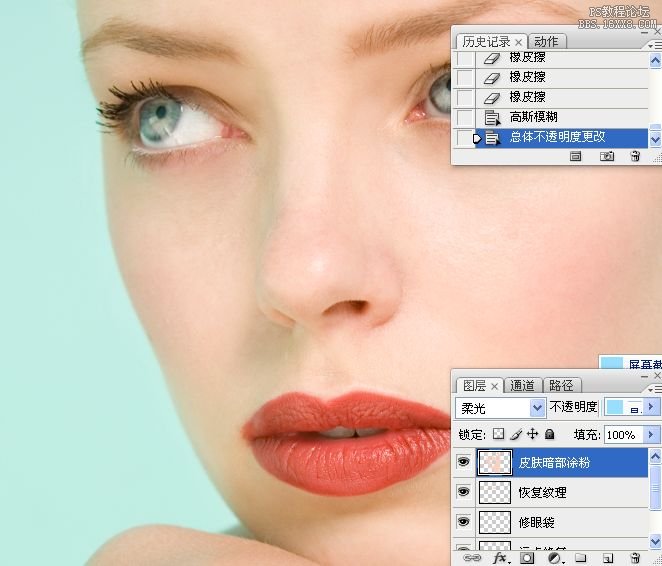Click the 皮肤暗部涂粉 layer thumbnail
The height and width of the screenshot is (566, 662).
[x=494, y=463]
